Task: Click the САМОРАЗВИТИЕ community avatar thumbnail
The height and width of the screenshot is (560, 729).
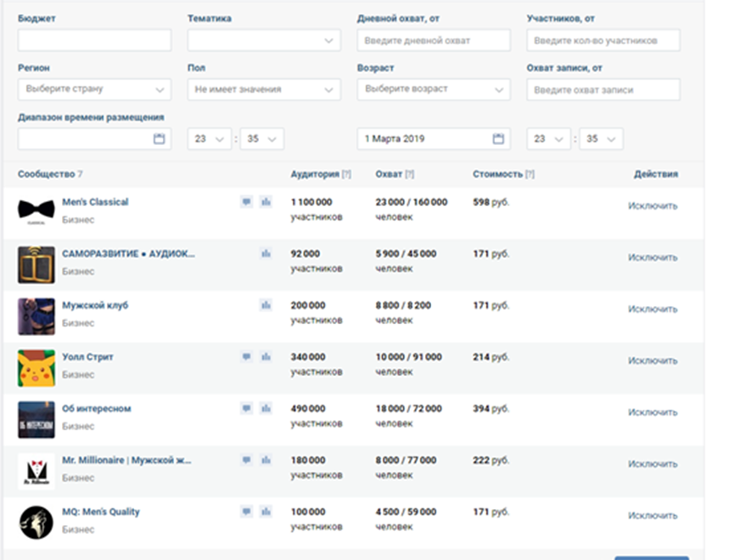Action: pyautogui.click(x=36, y=264)
